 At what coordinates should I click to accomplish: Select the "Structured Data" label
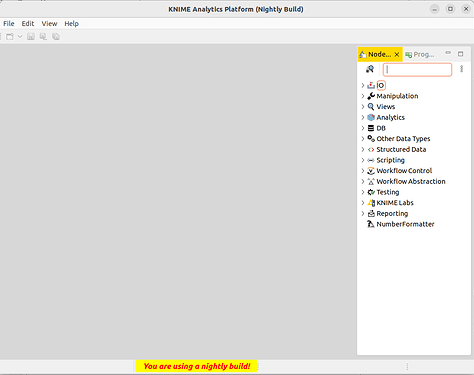(x=401, y=149)
